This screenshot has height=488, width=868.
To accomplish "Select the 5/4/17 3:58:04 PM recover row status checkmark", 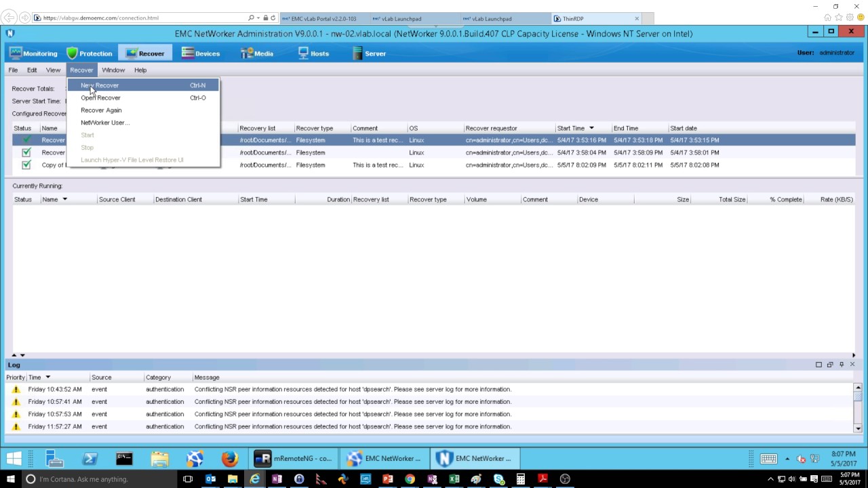I will click(x=26, y=152).
